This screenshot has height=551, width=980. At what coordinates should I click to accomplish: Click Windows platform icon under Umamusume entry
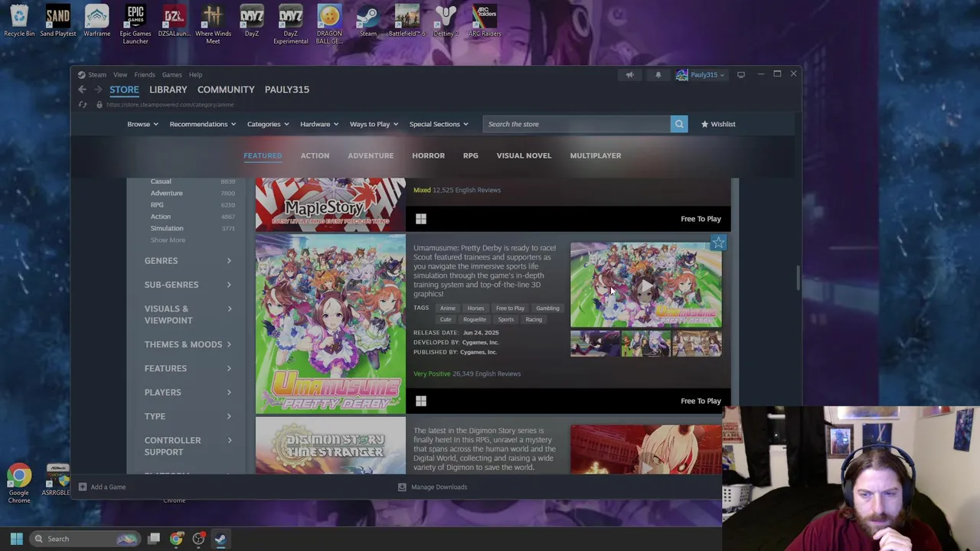point(420,401)
